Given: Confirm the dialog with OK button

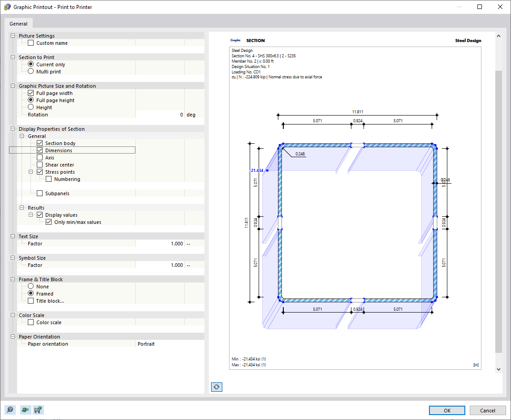Looking at the screenshot, I should click(446, 410).
